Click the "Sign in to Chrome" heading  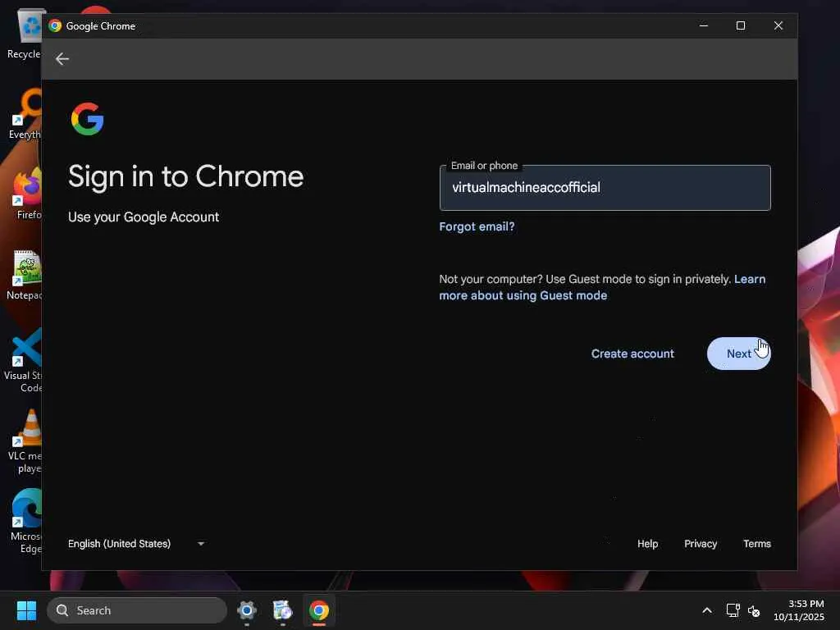pos(186,177)
